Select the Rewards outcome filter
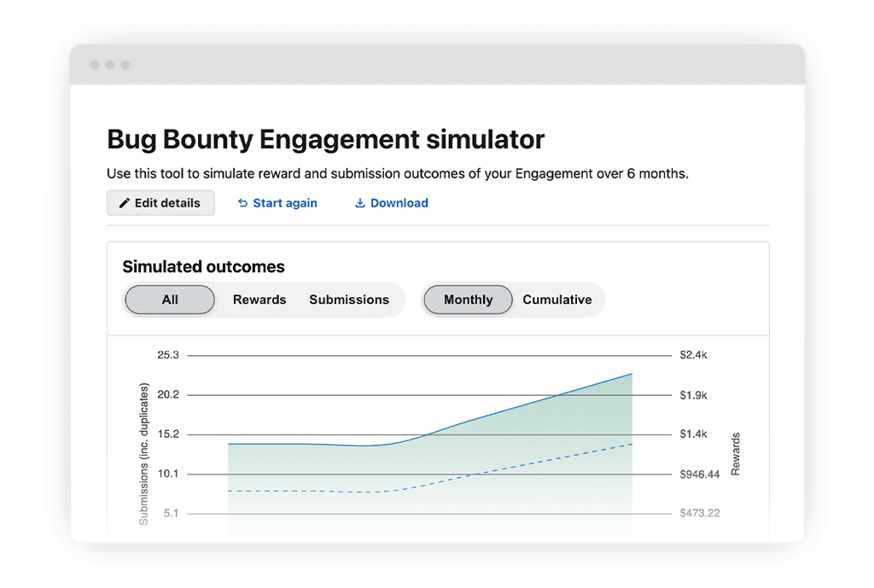This screenshot has width=874, height=588. coord(259,300)
